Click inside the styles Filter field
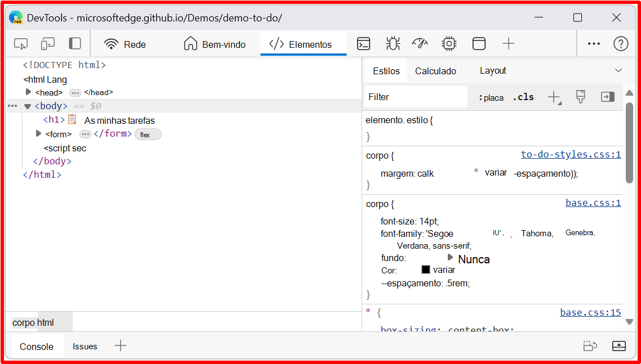The width and height of the screenshot is (641, 364). tap(415, 96)
